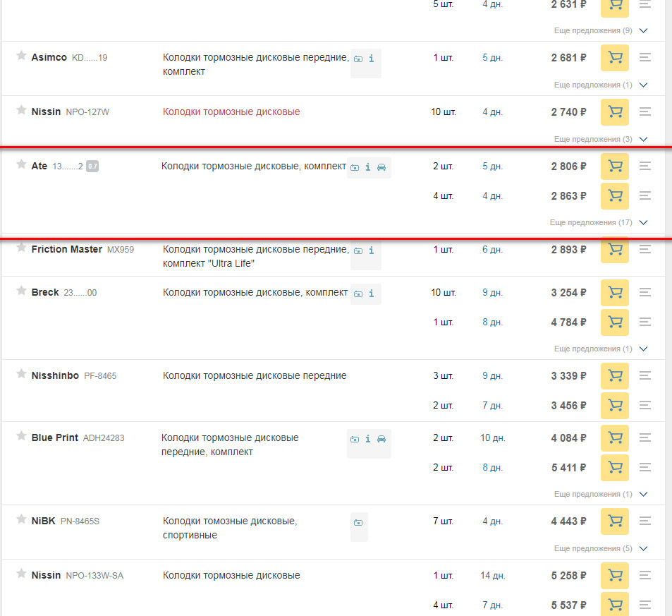The height and width of the screenshot is (616, 672).
Task: Add Breck 4 784 ₽ offer to cart
Action: (615, 322)
